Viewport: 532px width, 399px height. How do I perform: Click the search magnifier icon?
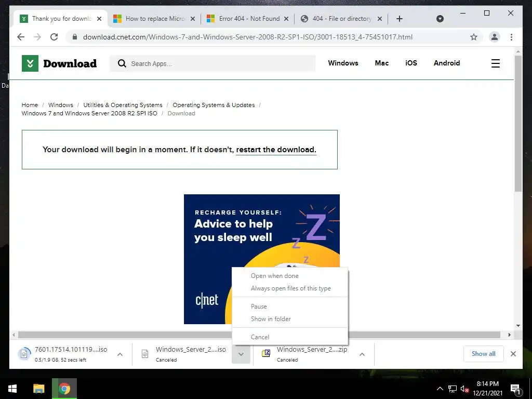pyautogui.click(x=122, y=63)
